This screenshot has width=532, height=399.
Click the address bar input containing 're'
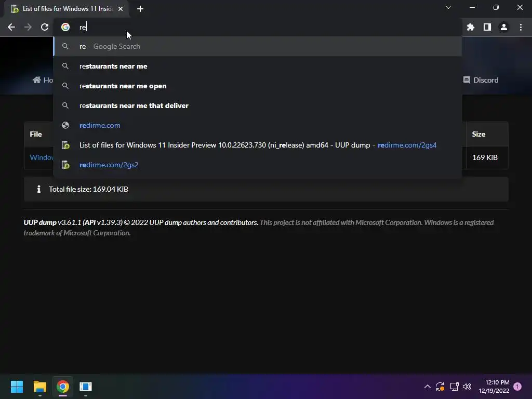[x=258, y=27]
